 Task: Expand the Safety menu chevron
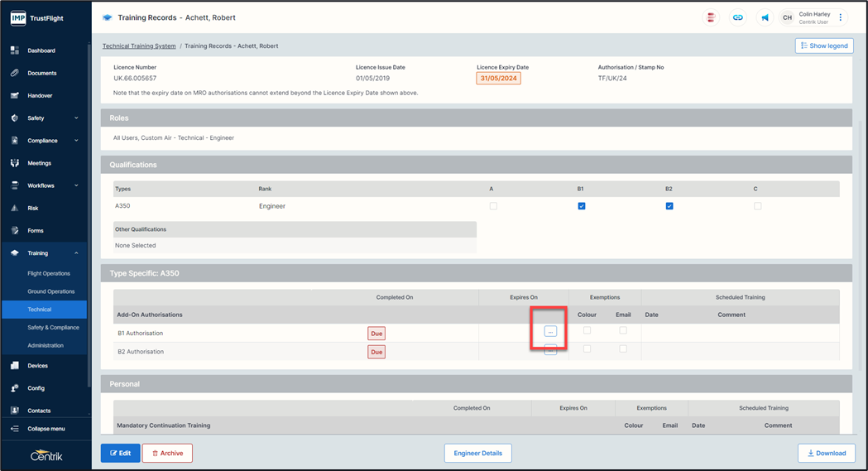[x=76, y=118]
